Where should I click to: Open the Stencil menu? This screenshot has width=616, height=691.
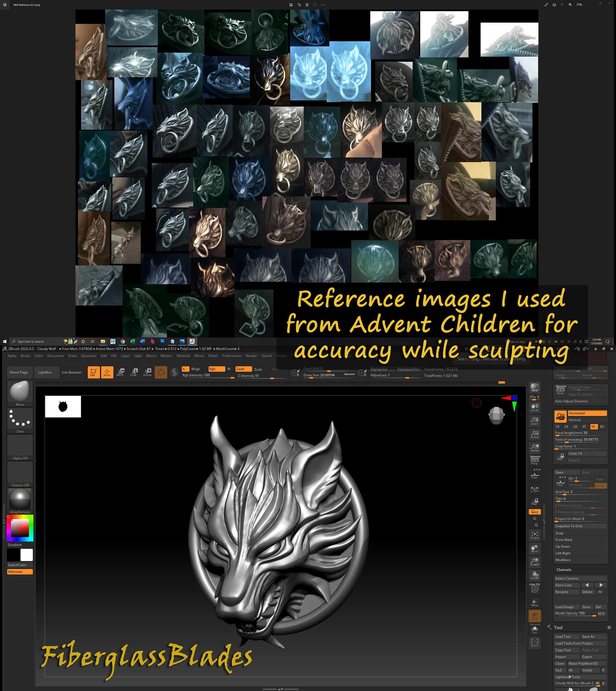coord(266,356)
